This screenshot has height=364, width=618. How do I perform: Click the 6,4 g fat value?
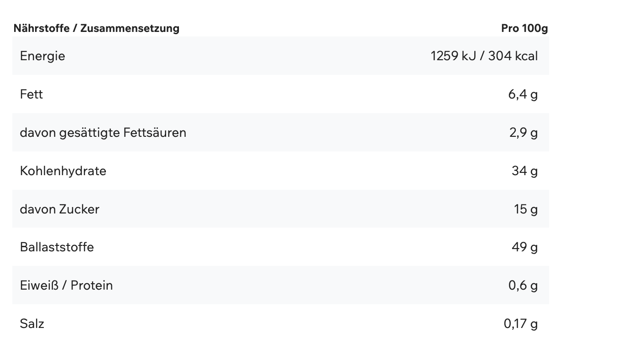tap(523, 94)
